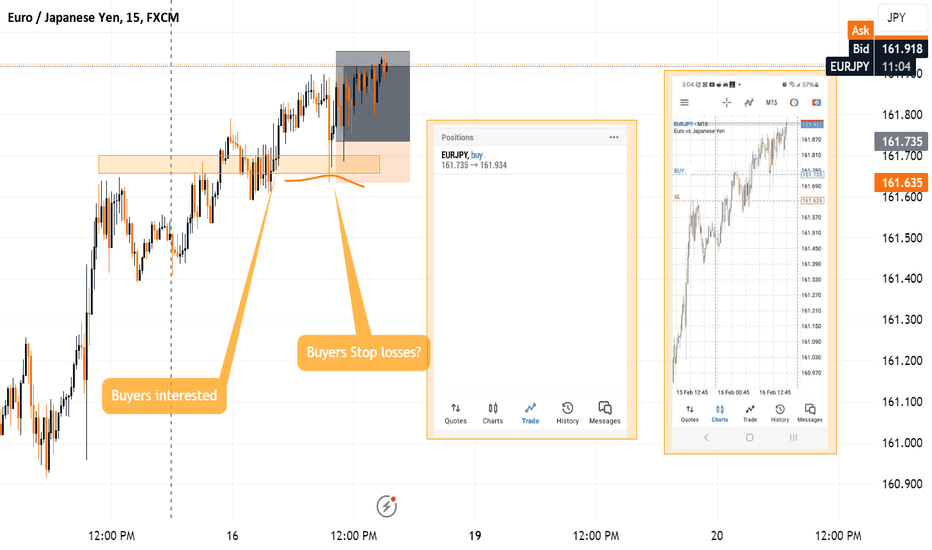Image resolution: width=932 pixels, height=550 pixels.
Task: Click the 3:04 clock on phone status bar
Action: click(x=688, y=84)
